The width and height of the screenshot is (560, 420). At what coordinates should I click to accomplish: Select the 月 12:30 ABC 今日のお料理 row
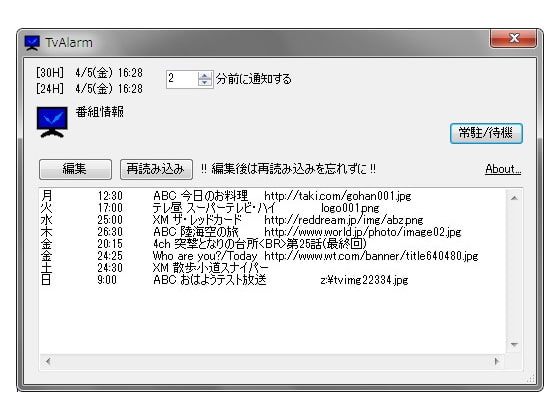(x=226, y=196)
